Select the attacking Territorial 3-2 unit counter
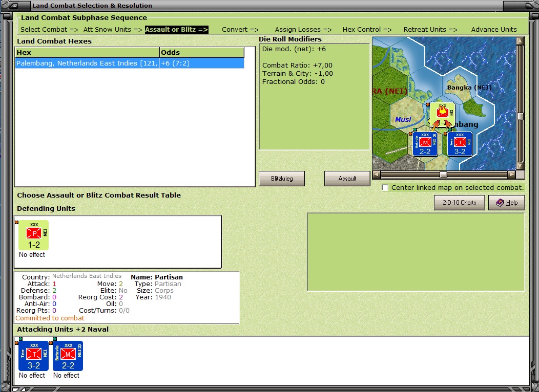The width and height of the screenshot is (539, 392). point(34,356)
